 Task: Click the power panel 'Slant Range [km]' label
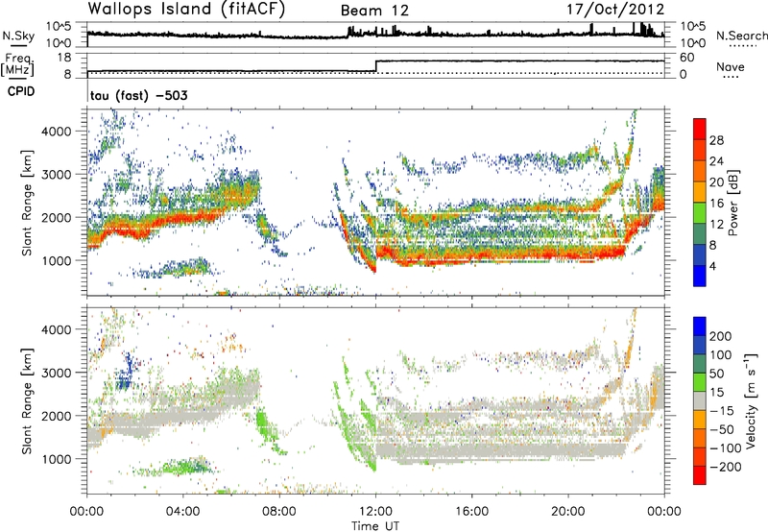tap(28, 203)
